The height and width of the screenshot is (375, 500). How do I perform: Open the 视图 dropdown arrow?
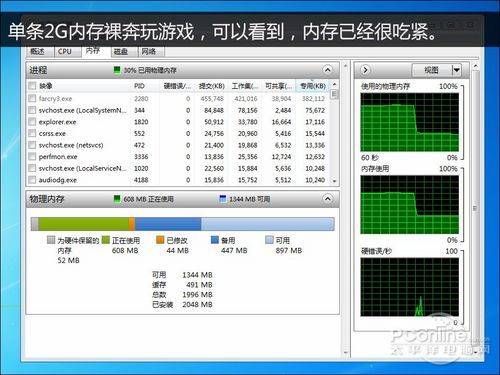click(x=456, y=70)
